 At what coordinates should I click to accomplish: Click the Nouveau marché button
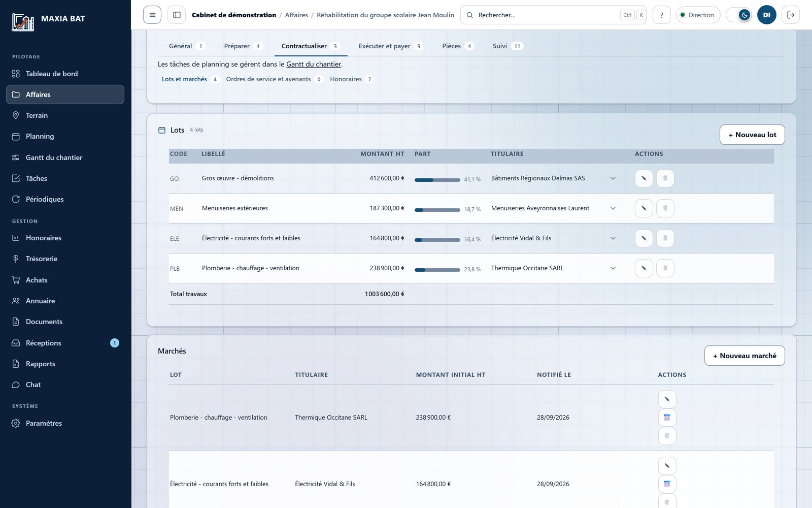(x=745, y=356)
